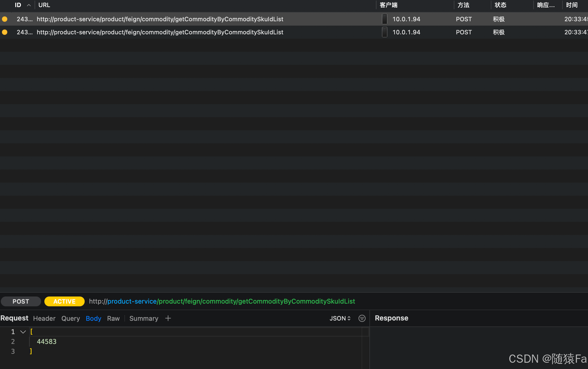The height and width of the screenshot is (369, 588).
Task: Toggle ID column sort arrow
Action: pos(29,5)
